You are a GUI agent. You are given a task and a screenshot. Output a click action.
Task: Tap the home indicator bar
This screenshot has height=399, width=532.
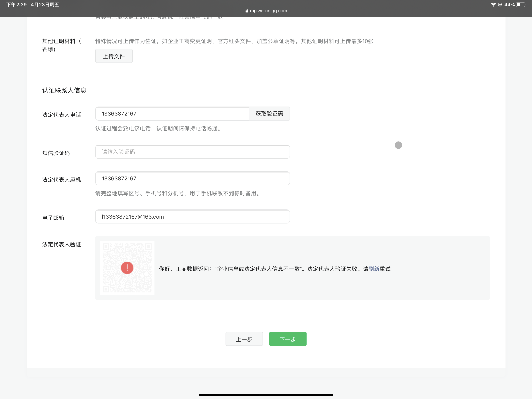point(266,395)
